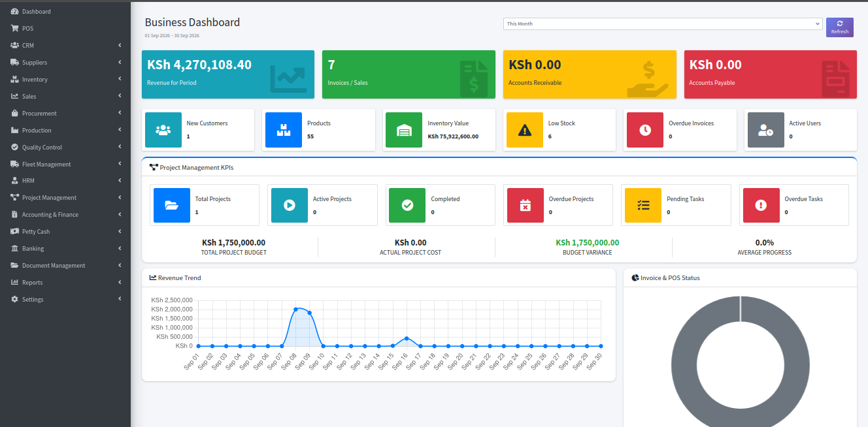Screen dimensions: 868x427
Task: Click the red Overdue Invoices clock icon
Action: point(645,130)
